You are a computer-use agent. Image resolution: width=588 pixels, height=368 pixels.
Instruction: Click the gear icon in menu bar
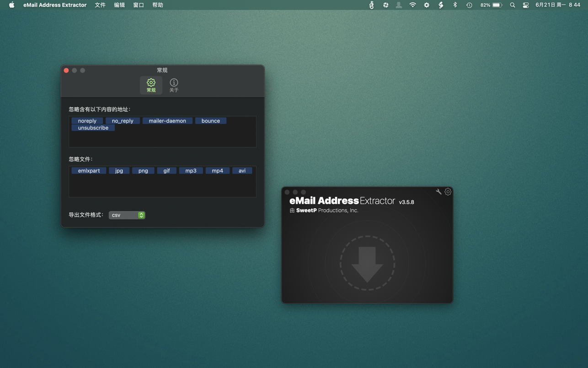427,5
